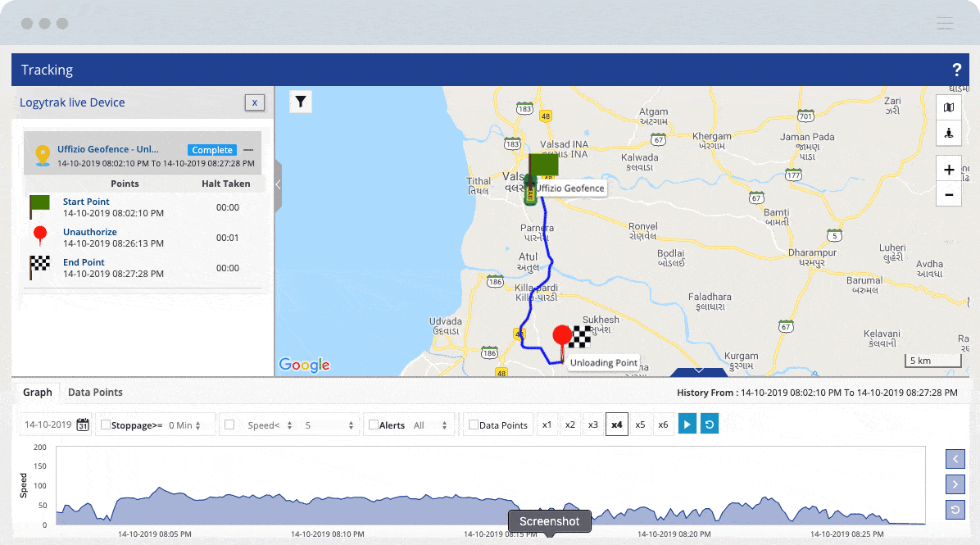Open the stoppage minutes dropdown
This screenshot has width=980, height=545.
click(185, 425)
